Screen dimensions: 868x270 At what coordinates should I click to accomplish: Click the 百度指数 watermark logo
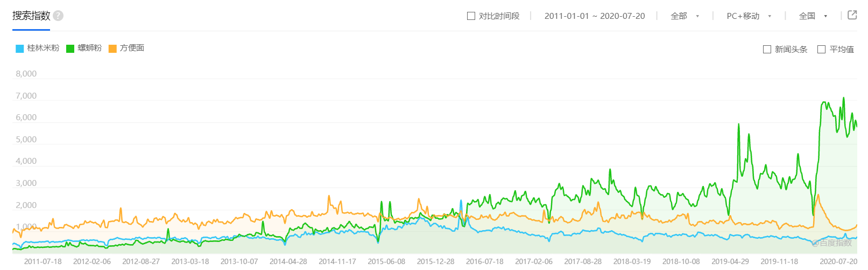[x=832, y=243]
